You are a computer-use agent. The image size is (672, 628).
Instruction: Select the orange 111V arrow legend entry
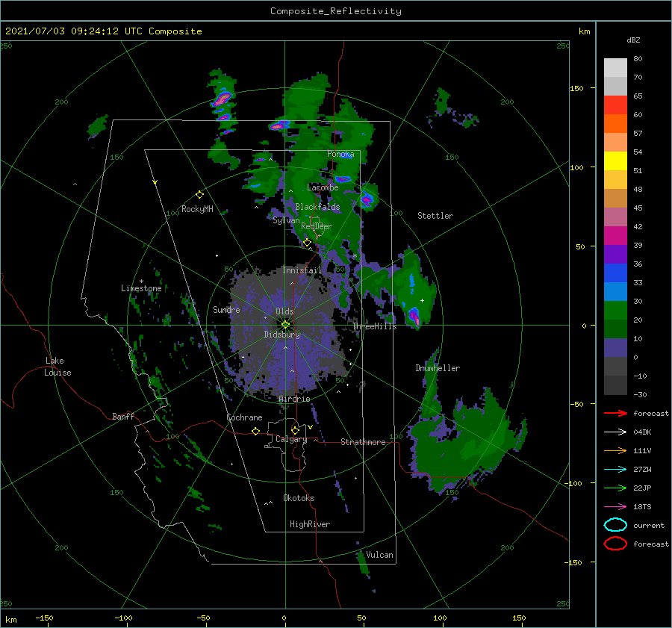615,450
